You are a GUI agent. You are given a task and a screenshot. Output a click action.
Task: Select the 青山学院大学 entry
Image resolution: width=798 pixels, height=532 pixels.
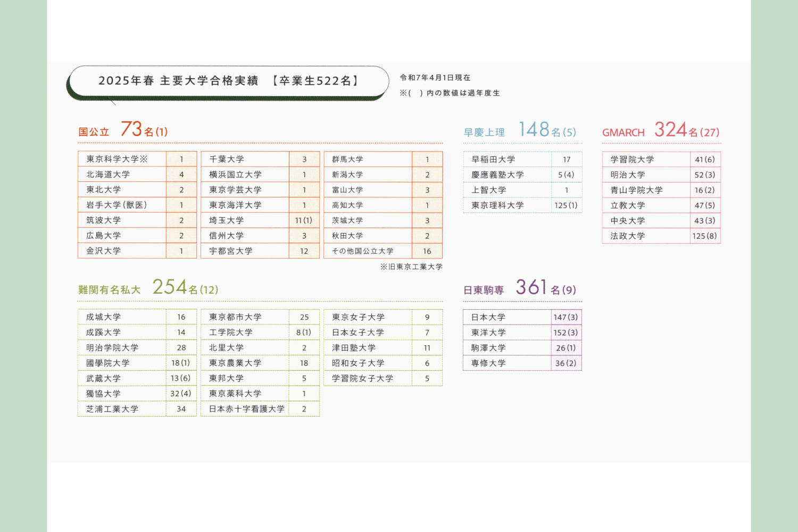coord(636,190)
